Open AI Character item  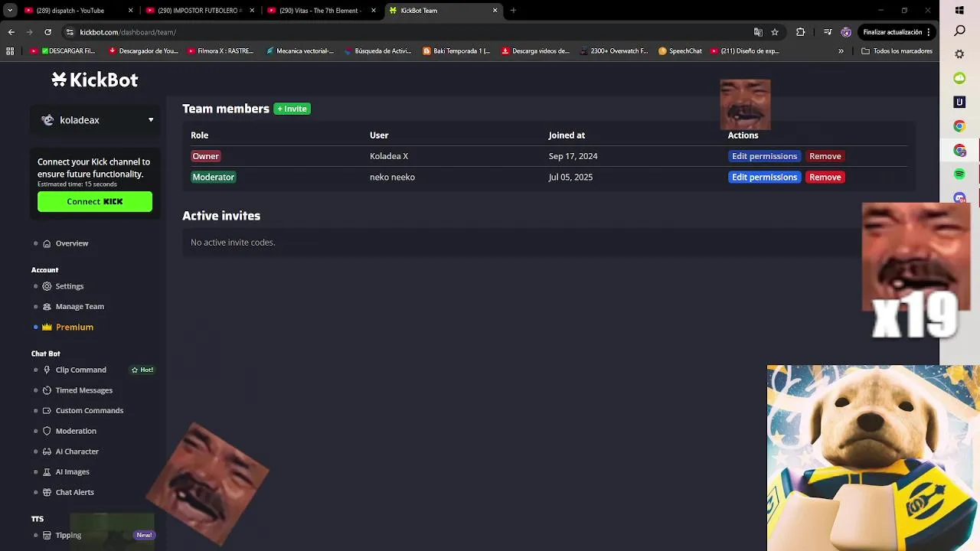(x=70, y=452)
